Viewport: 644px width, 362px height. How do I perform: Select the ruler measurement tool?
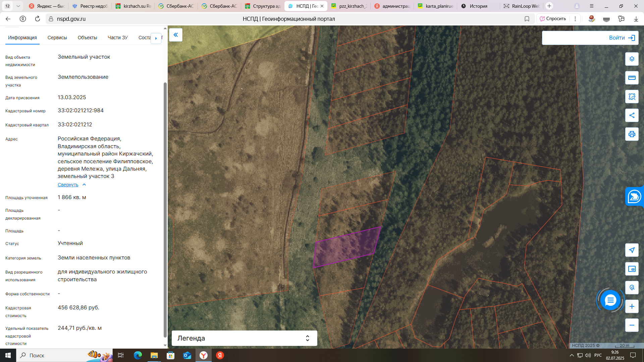632,78
